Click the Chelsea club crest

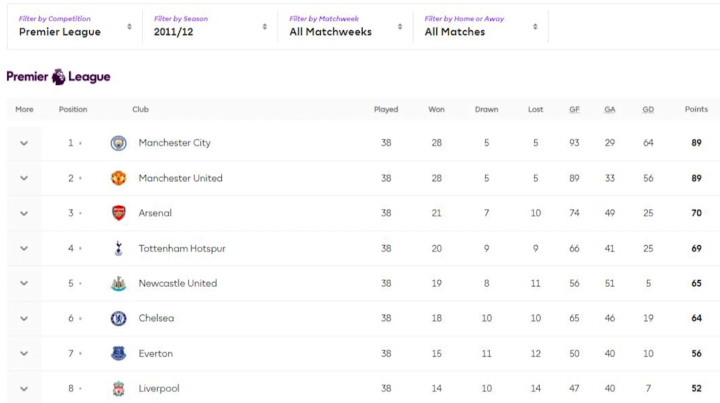pyautogui.click(x=118, y=318)
